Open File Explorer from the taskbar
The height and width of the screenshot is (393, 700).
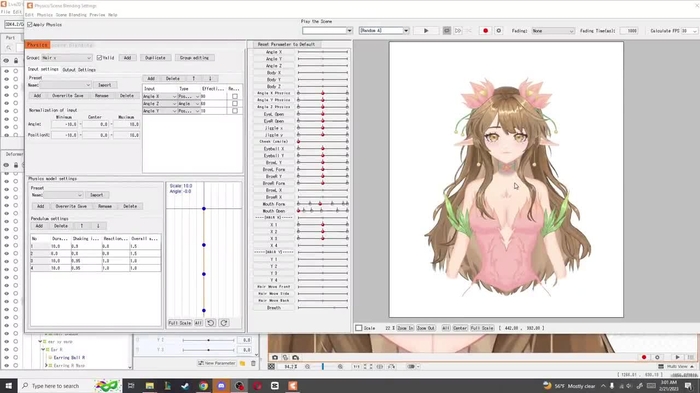pos(150,386)
